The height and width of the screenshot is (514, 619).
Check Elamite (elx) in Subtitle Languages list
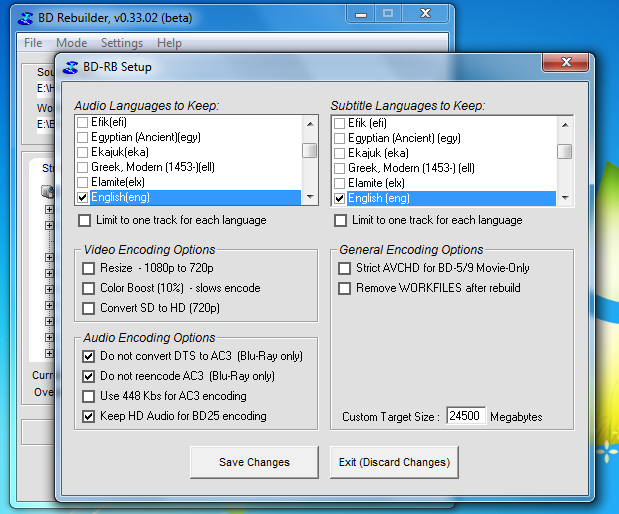tap(340, 183)
